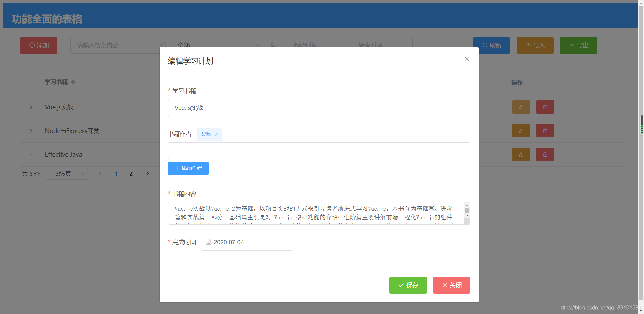Click inside the 书籍内容 textarea
The width and height of the screenshot is (644, 314).
point(316,213)
